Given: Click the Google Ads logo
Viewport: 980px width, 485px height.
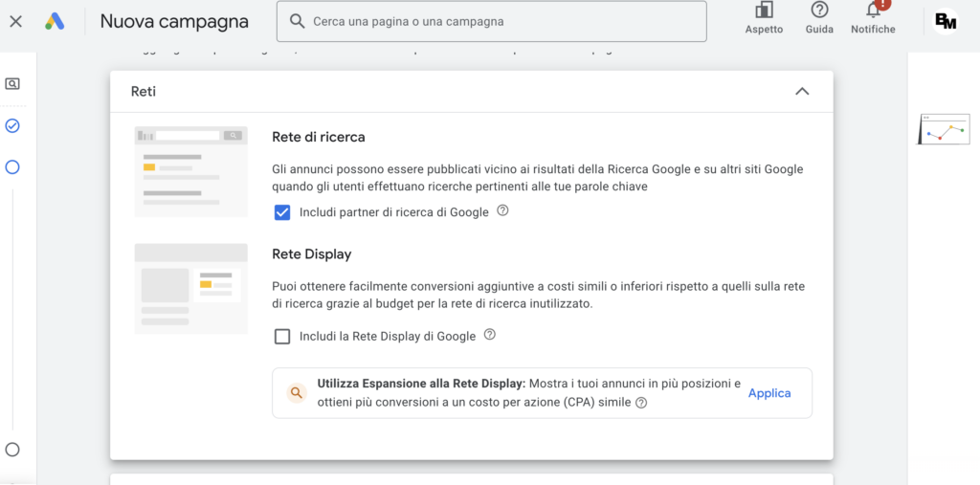Looking at the screenshot, I should click(x=55, y=21).
